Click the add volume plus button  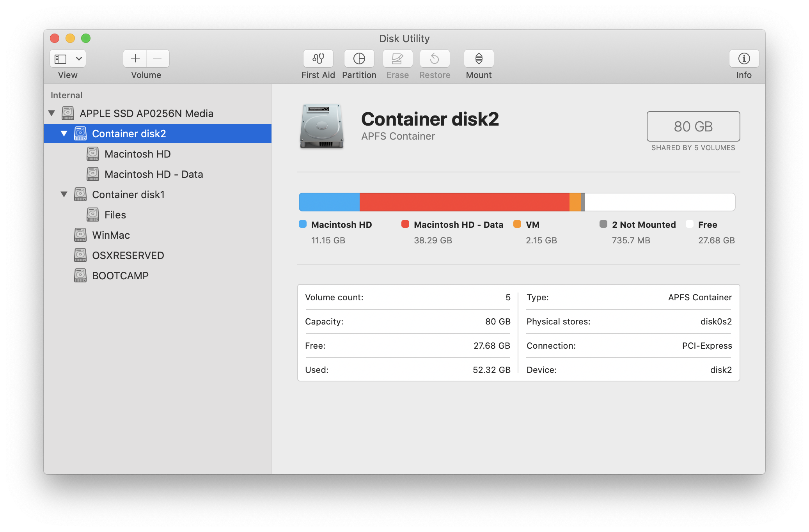[x=135, y=59]
